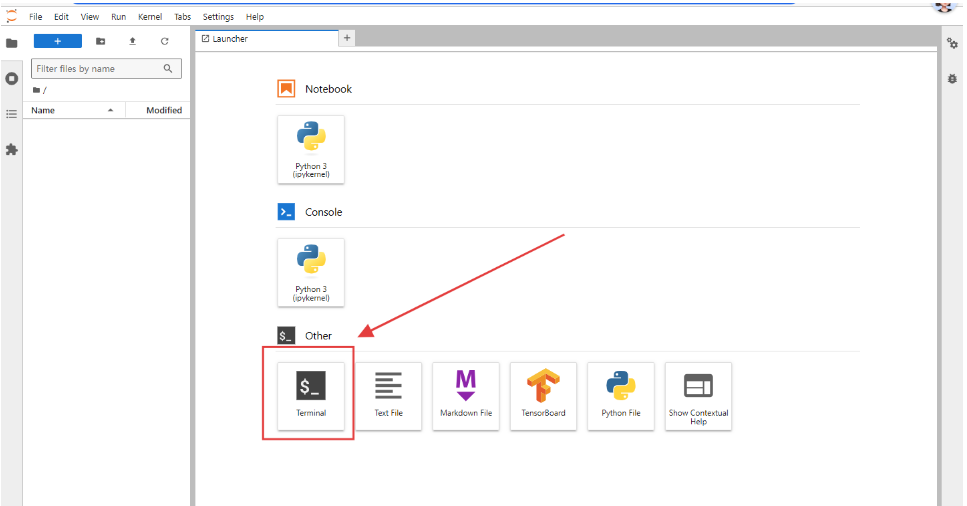This screenshot has height=506, width=967.
Task: Launch TensorBoard from the launcher
Action: (x=543, y=396)
